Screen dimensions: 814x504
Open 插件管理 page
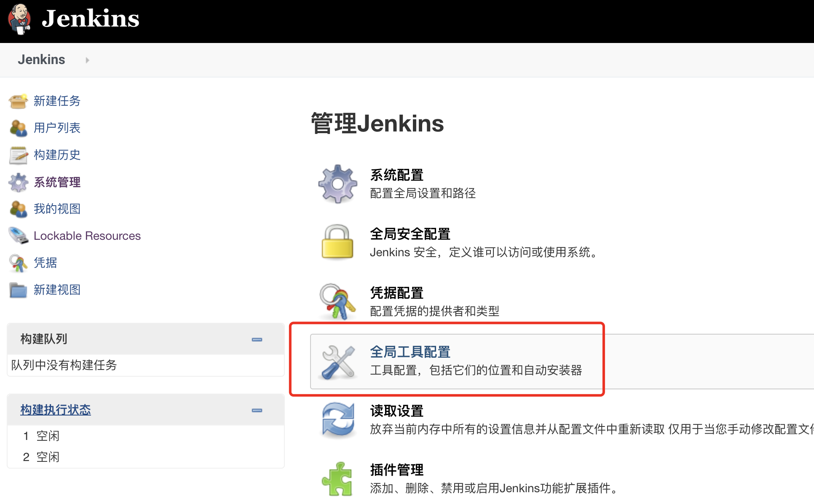click(396, 470)
